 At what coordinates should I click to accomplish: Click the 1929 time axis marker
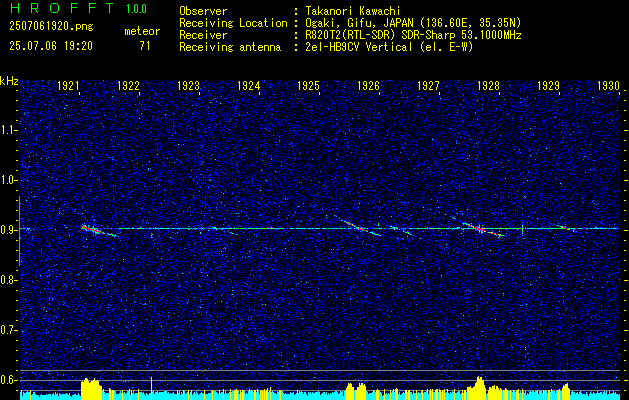(548, 85)
